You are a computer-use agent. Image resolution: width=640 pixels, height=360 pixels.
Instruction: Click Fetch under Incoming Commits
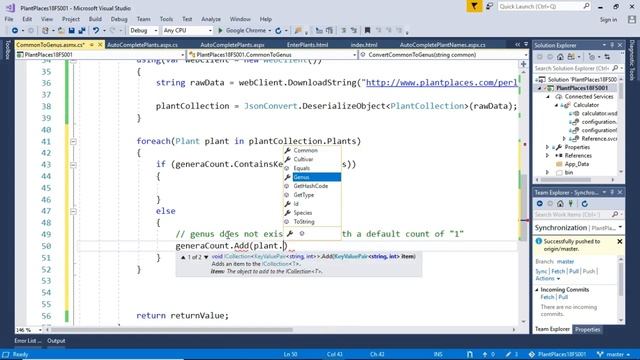(x=547, y=297)
